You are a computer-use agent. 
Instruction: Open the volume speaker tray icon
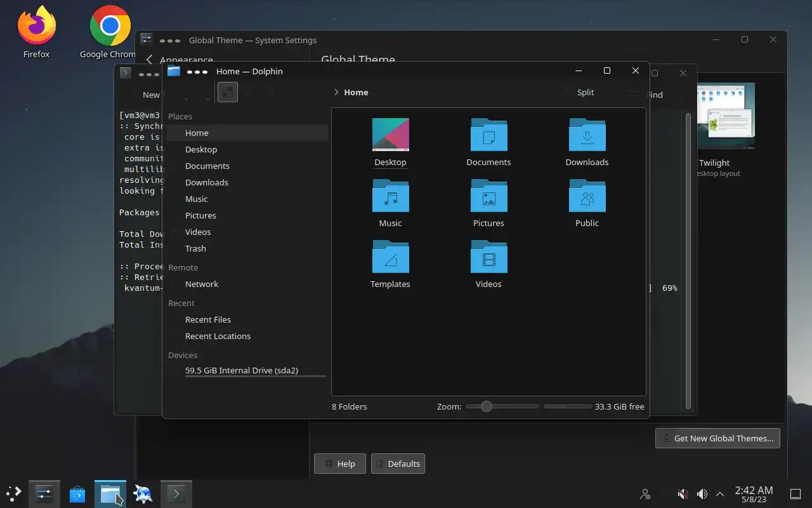(x=702, y=494)
